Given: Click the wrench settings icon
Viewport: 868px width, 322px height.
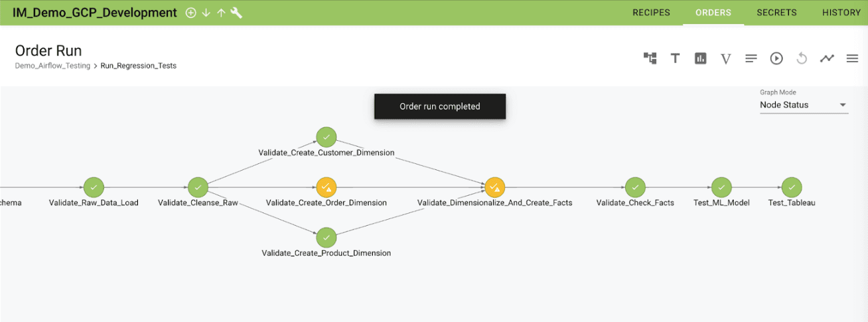Looking at the screenshot, I should 236,13.
